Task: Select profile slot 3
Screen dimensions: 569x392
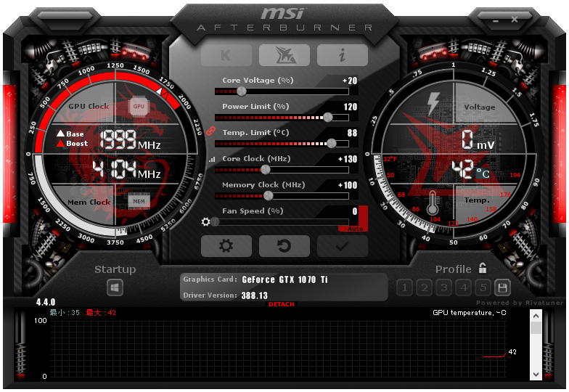Action: tap(444, 288)
